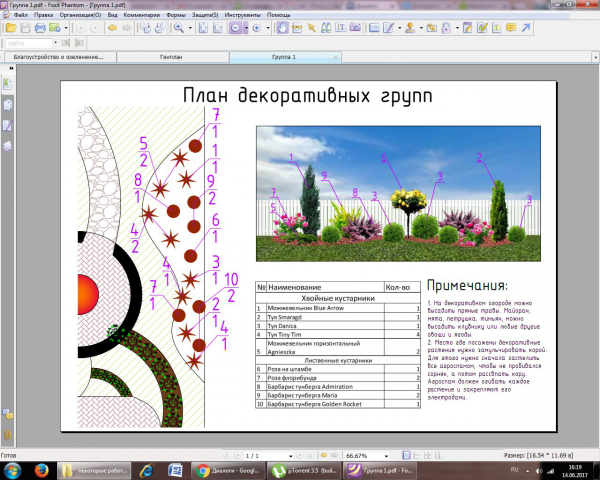Toggle Continuous page layout in the status bar
600x480 pixels.
417,456
